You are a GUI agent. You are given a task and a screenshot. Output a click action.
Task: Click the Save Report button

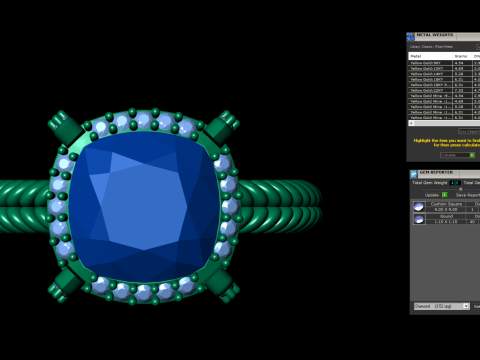click(x=468, y=195)
